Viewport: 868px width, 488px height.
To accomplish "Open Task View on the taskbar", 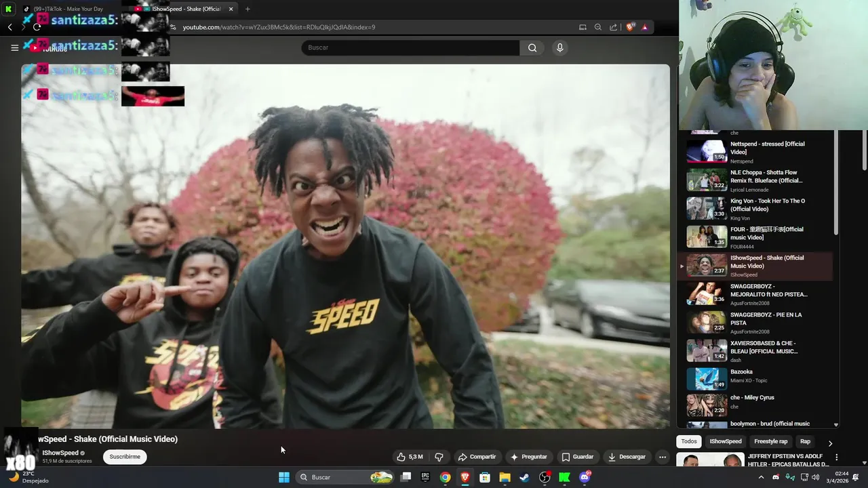I will click(x=406, y=477).
